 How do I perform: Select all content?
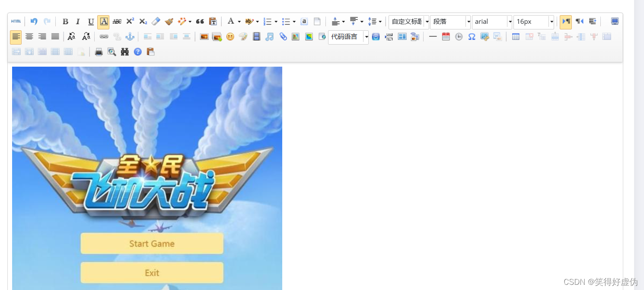[304, 22]
